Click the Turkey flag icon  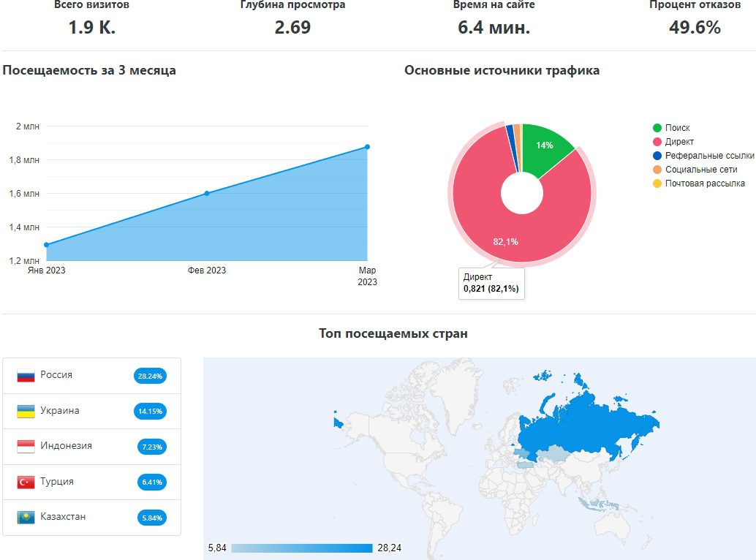[26, 482]
